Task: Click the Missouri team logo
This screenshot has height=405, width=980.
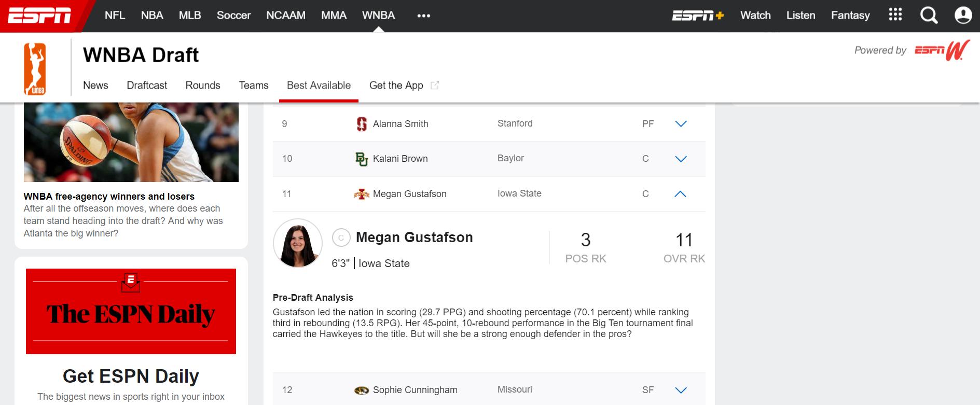Action: coord(362,390)
